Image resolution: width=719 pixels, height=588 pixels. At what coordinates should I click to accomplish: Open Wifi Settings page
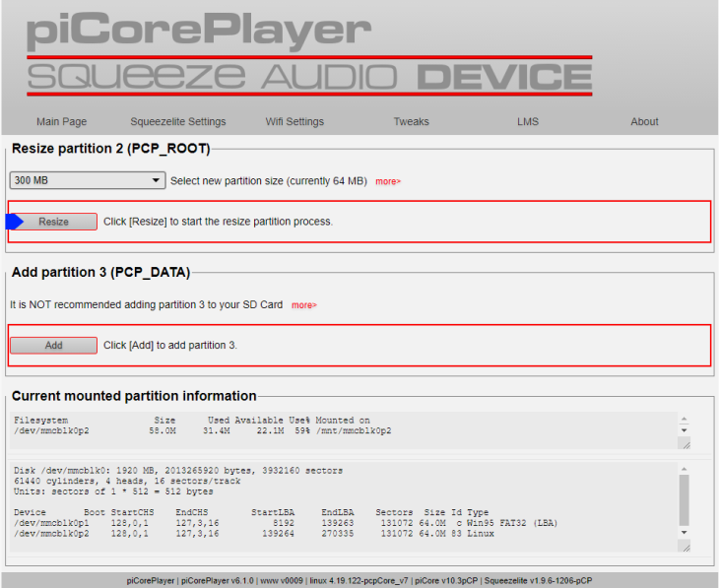(294, 121)
